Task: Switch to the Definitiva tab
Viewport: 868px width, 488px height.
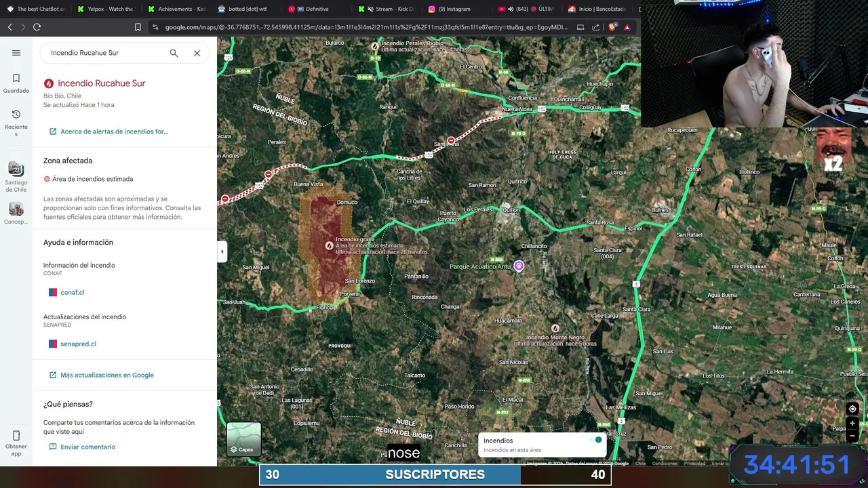Action: tap(317, 9)
